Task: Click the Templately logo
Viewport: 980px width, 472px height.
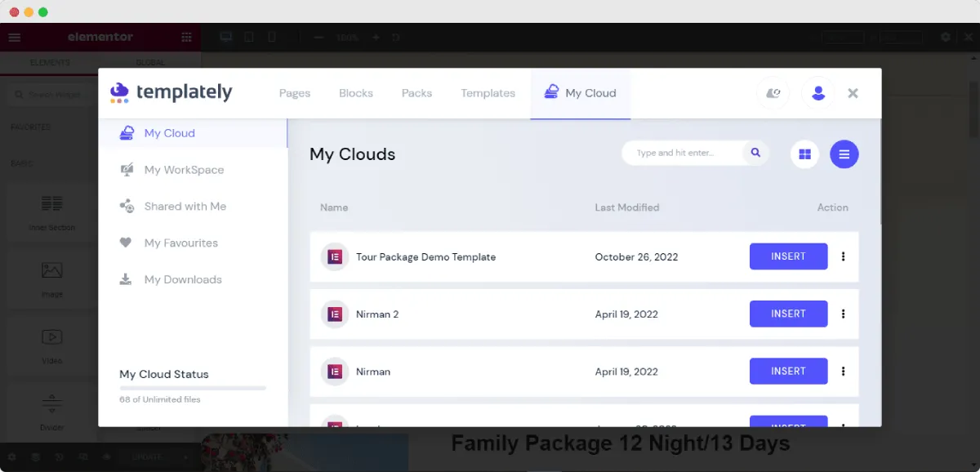Action: coord(171,93)
